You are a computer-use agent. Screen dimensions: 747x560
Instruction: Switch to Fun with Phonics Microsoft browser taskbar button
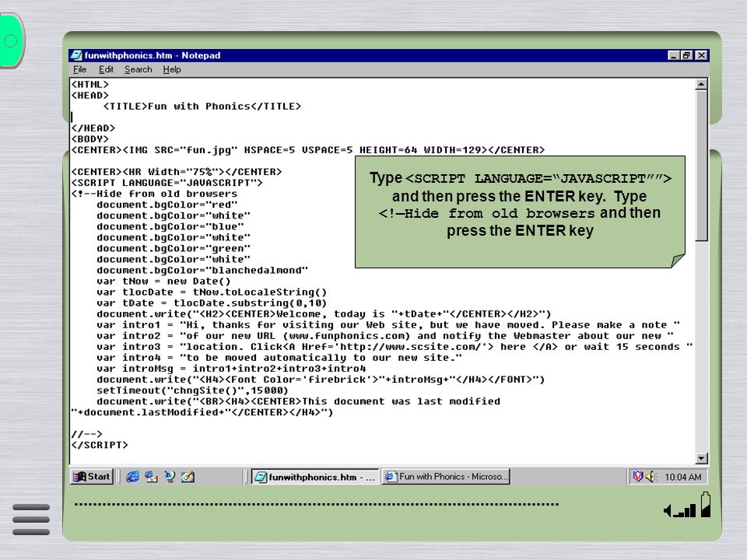tap(446, 477)
